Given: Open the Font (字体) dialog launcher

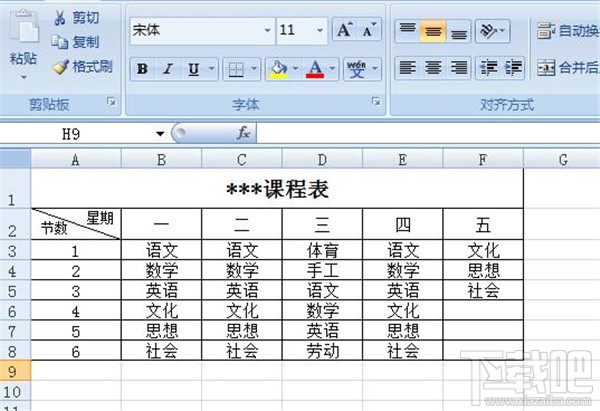Looking at the screenshot, I should [376, 101].
